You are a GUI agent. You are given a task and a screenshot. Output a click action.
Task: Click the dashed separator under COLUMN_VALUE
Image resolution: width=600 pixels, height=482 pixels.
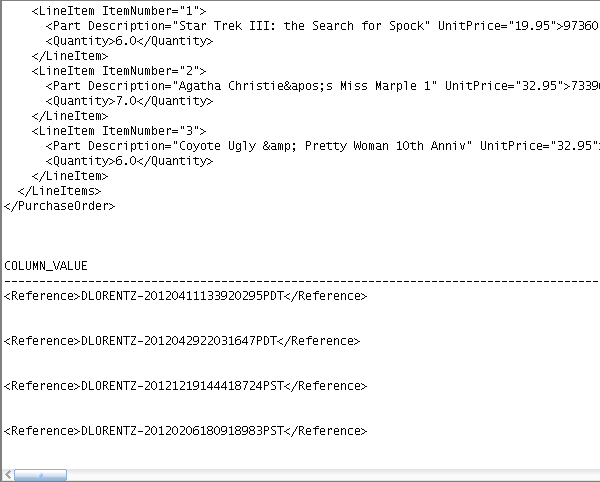coord(300,281)
